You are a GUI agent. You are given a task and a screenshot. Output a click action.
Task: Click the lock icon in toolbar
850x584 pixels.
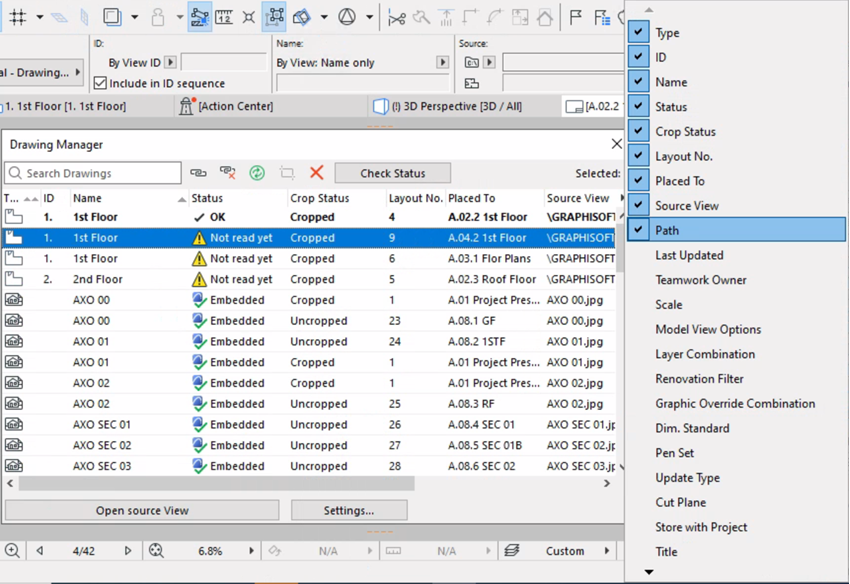pyautogui.click(x=158, y=17)
